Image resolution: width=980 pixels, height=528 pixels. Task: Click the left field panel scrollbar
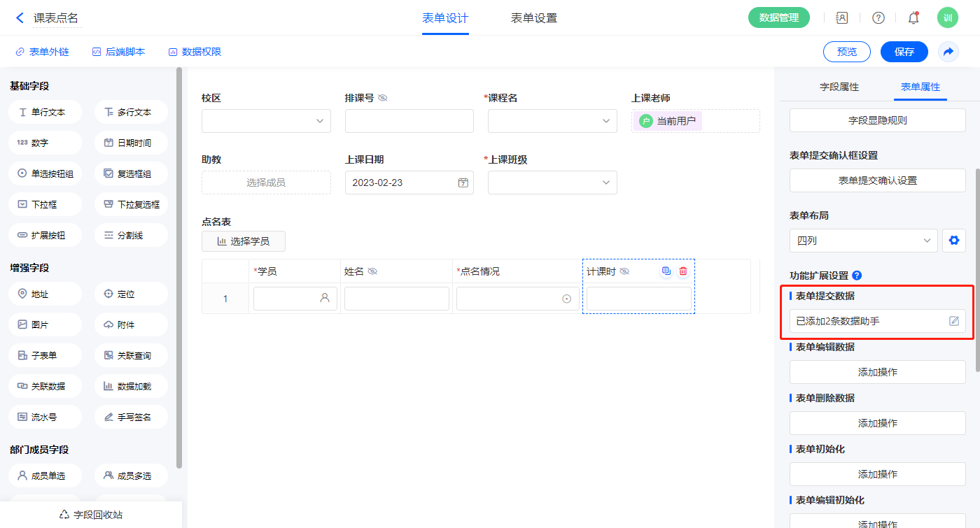coord(179,266)
